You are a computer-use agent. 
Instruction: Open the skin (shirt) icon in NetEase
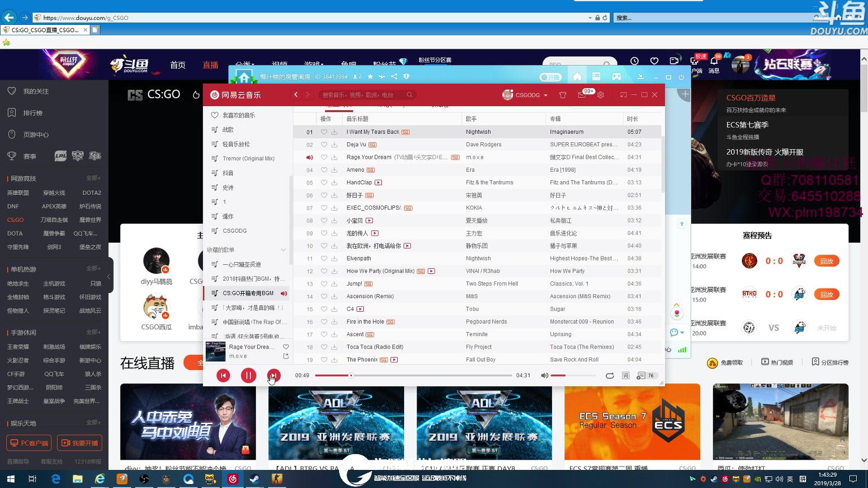click(563, 95)
